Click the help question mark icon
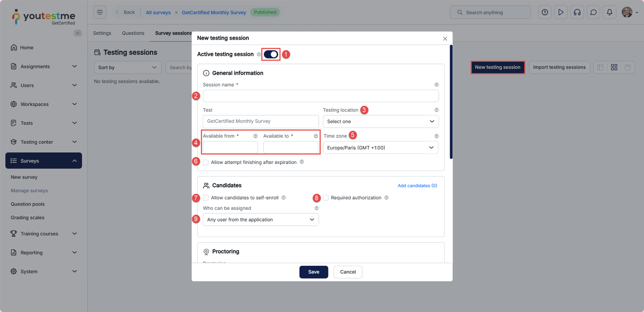This screenshot has width=644, height=312. click(x=545, y=12)
